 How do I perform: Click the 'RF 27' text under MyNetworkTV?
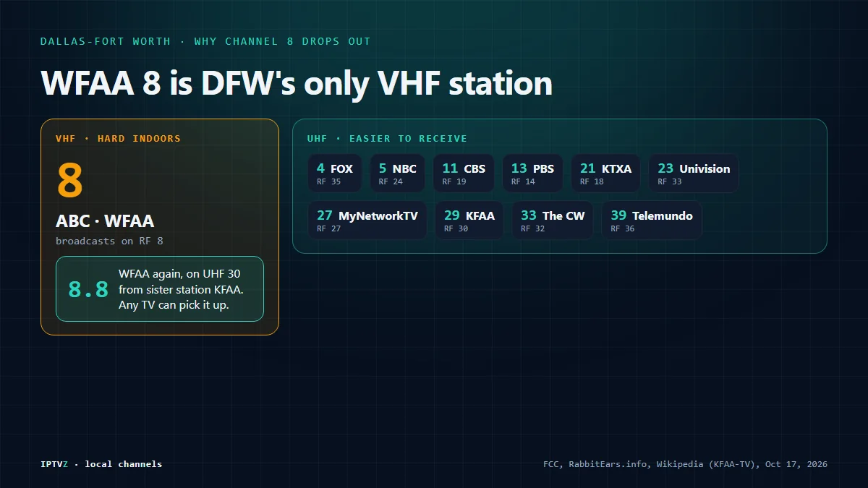[x=328, y=229]
